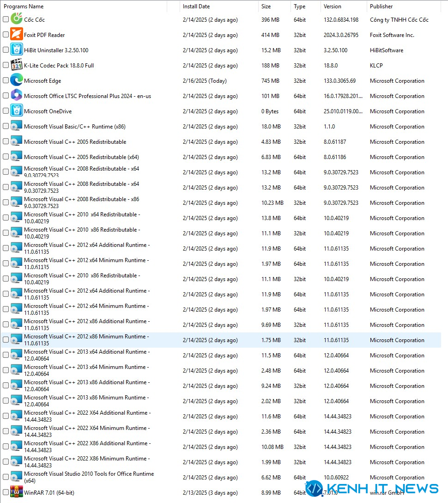Click icon of Visual Studio 2010 Tools for Office

click(16, 477)
